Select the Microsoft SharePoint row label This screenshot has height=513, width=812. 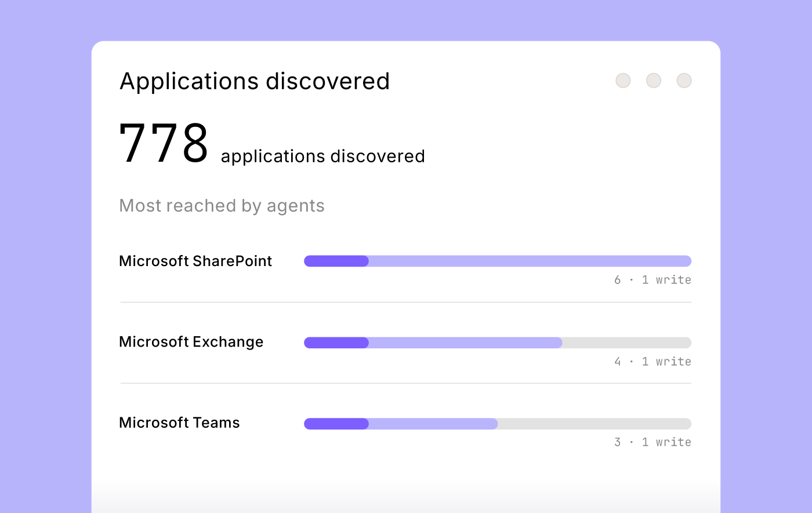[x=195, y=261]
